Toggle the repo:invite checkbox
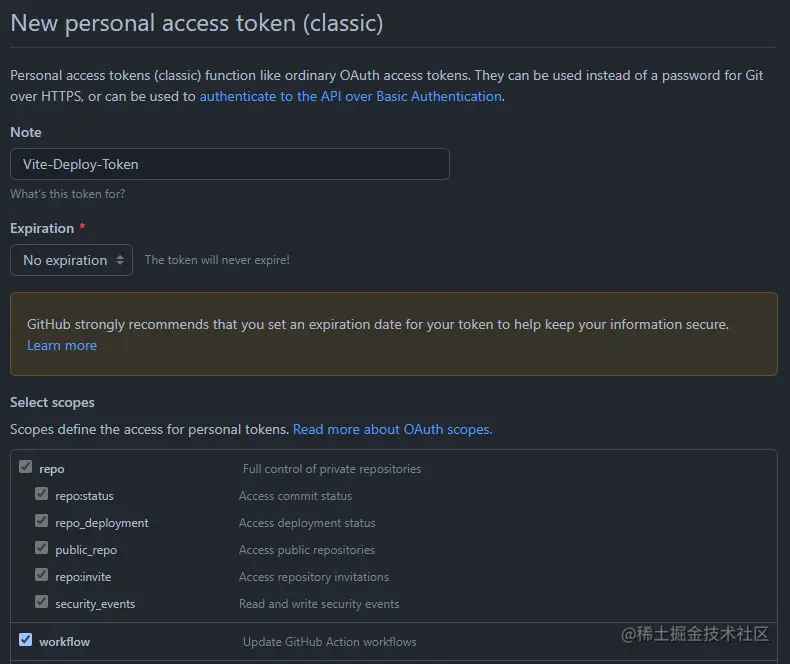Image resolution: width=790 pixels, height=664 pixels. coord(41,575)
